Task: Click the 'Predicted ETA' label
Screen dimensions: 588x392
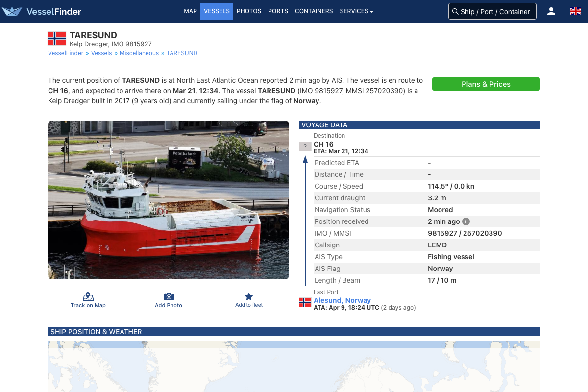Action: 337,163
